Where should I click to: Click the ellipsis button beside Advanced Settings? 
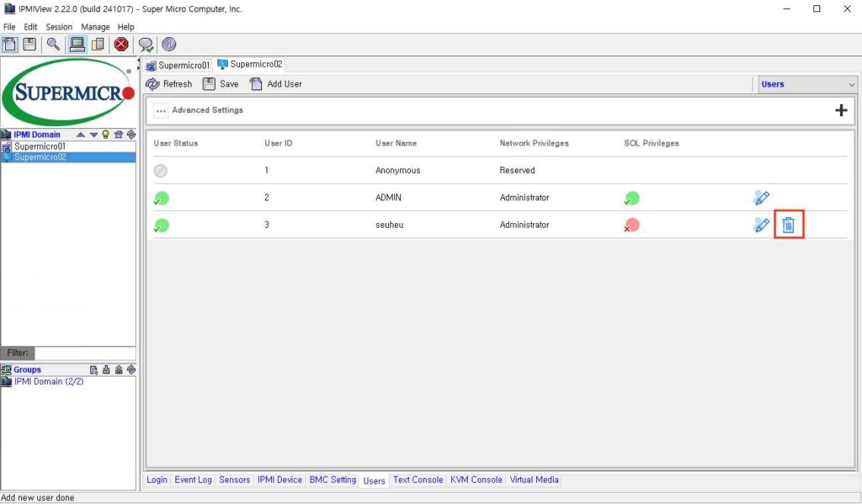click(161, 110)
